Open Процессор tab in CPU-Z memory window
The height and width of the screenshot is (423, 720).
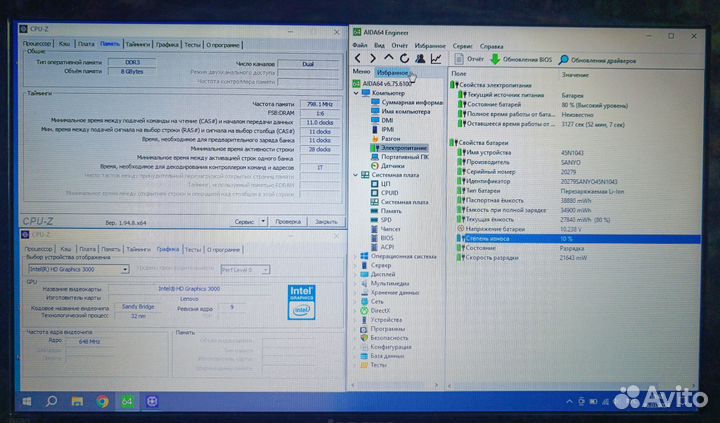pos(37,44)
